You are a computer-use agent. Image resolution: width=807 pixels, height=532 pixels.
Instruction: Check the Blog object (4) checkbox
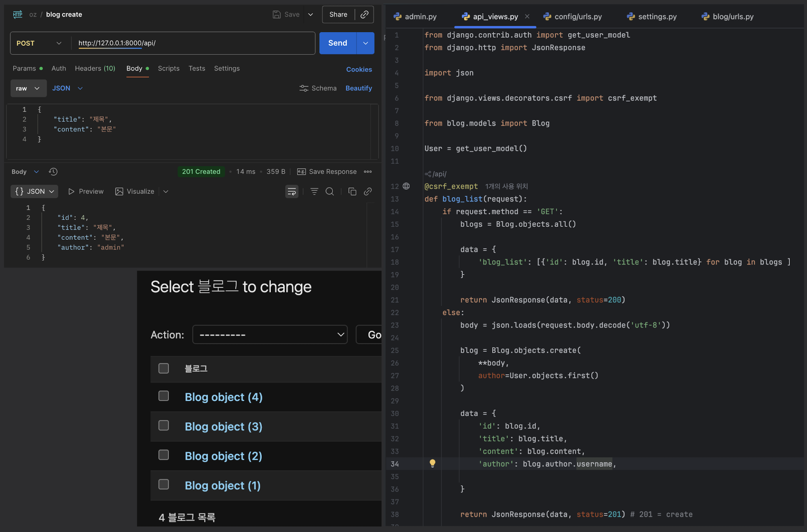pos(163,396)
